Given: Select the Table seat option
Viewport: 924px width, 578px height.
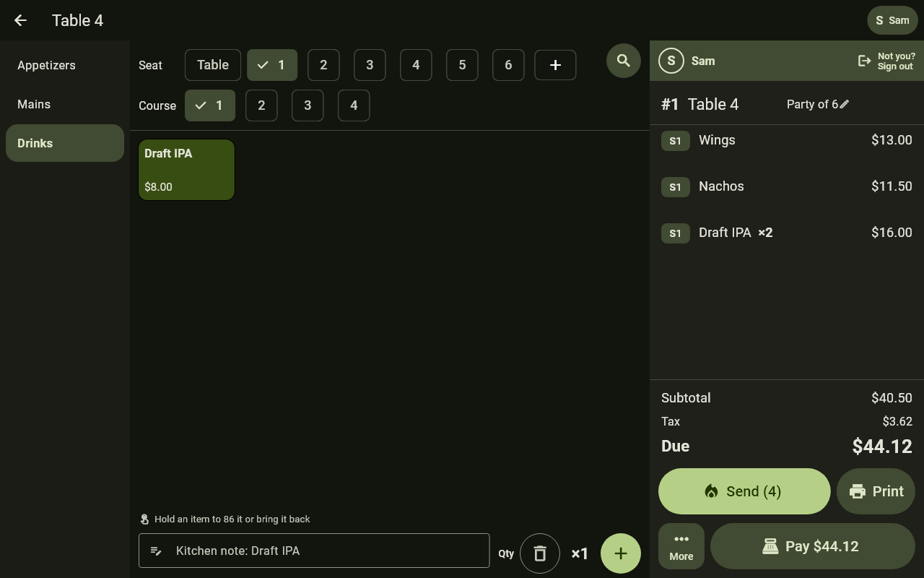Looking at the screenshot, I should [x=213, y=65].
